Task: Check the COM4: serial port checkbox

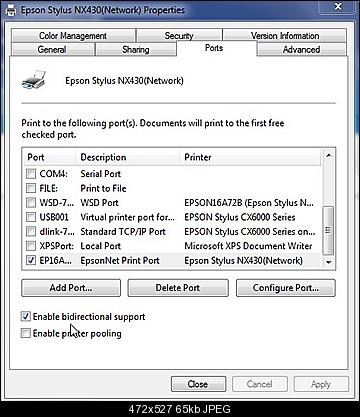Action: [x=31, y=174]
